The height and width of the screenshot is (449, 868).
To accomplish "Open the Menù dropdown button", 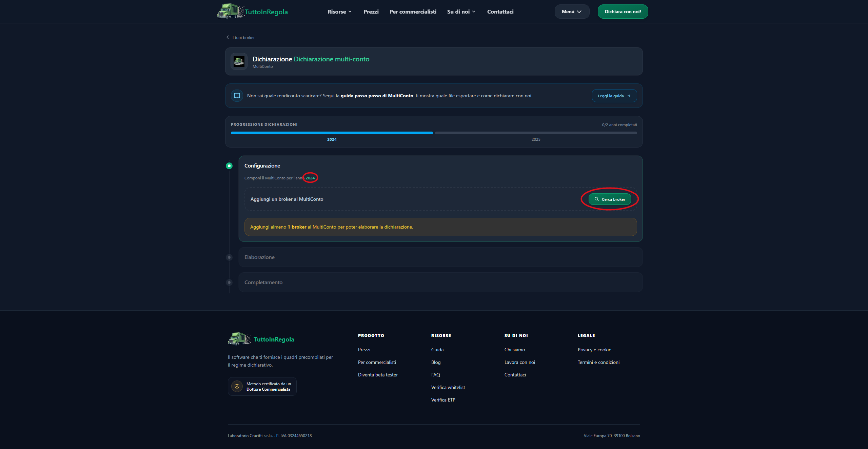I will (572, 12).
